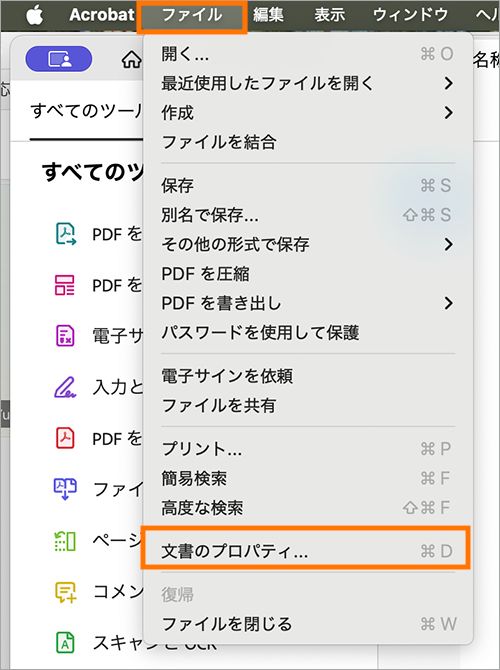Click the purple screen share icon button
The height and width of the screenshot is (670, 500).
[59, 59]
